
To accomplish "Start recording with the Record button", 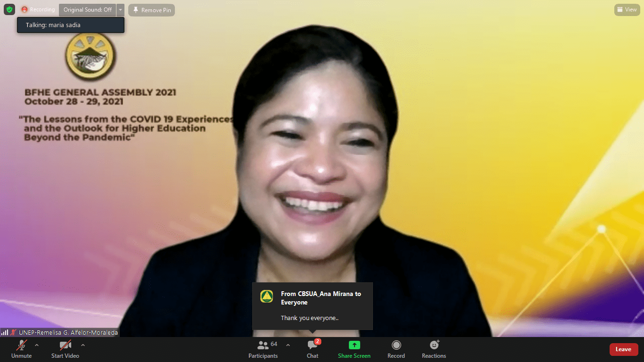I will [x=396, y=349].
